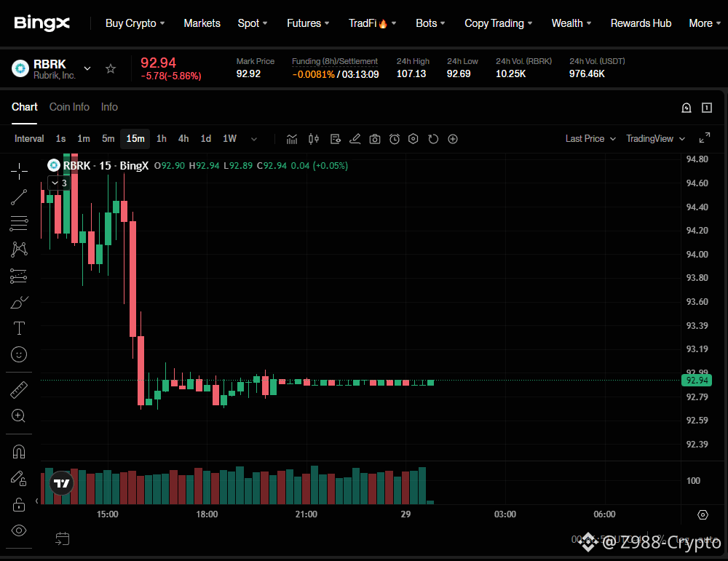
Task: Select the 15m interval
Action: [x=135, y=139]
